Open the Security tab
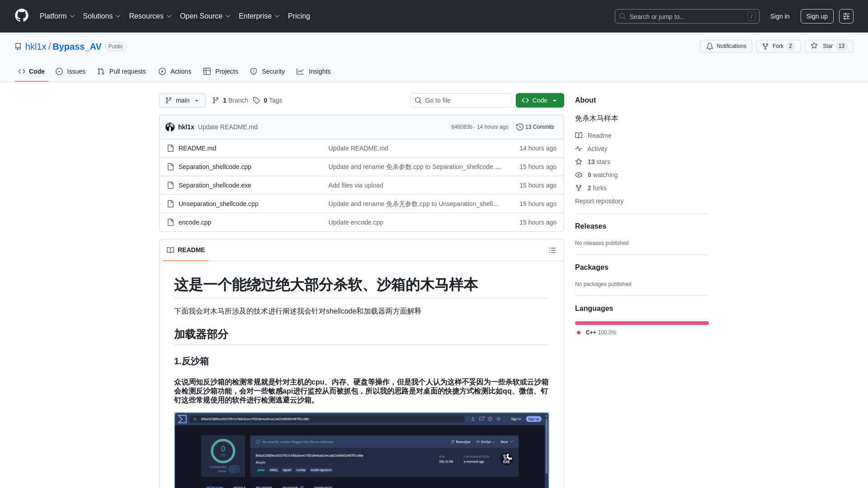The width and height of the screenshot is (868, 488). (x=268, y=71)
